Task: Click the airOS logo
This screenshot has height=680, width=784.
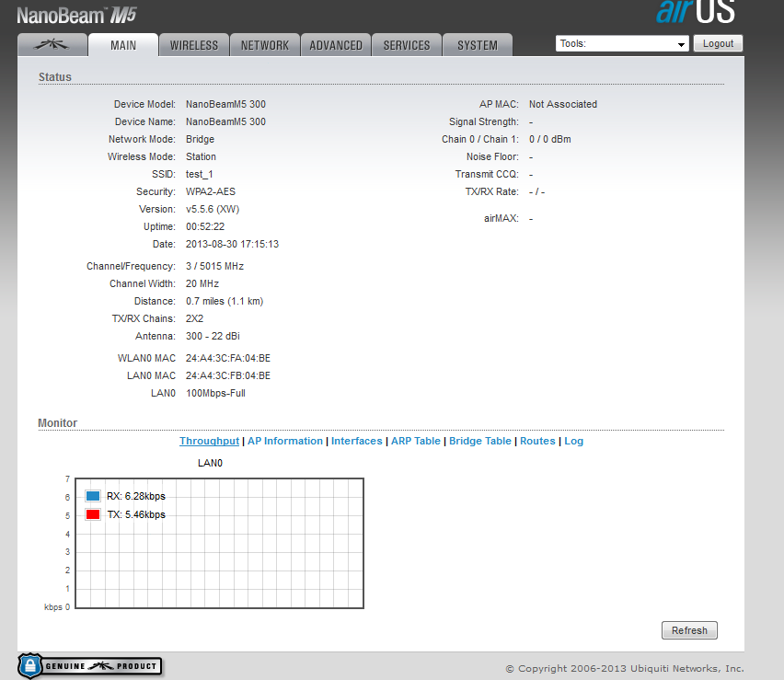Action: tap(696, 11)
